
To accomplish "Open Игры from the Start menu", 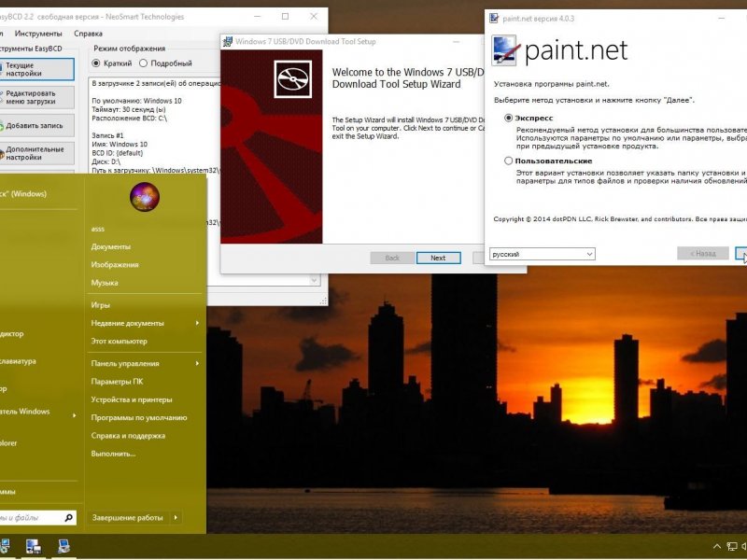I will pyautogui.click(x=100, y=305).
